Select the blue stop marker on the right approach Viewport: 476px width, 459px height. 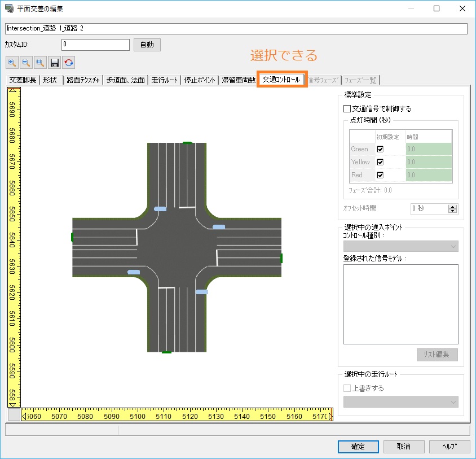pos(219,227)
